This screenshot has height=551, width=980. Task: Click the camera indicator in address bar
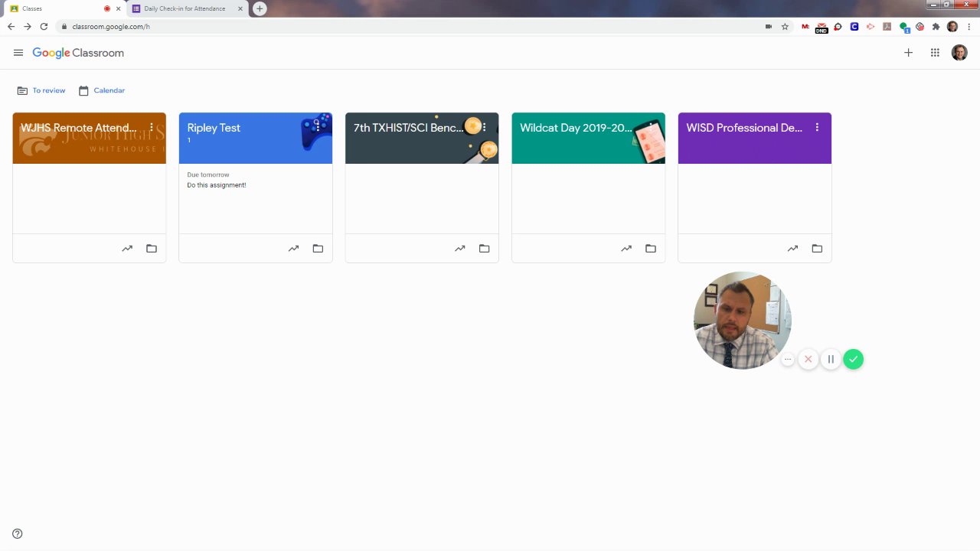(769, 26)
